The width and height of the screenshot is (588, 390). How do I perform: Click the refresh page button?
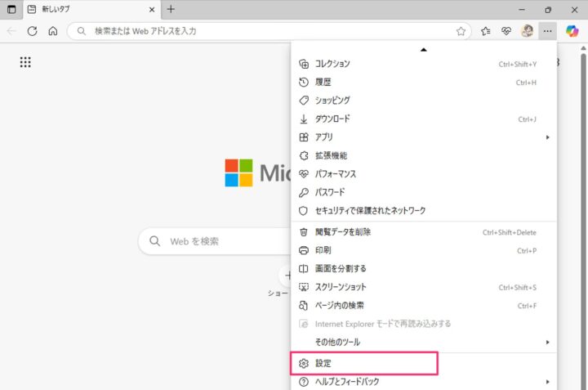pos(32,31)
